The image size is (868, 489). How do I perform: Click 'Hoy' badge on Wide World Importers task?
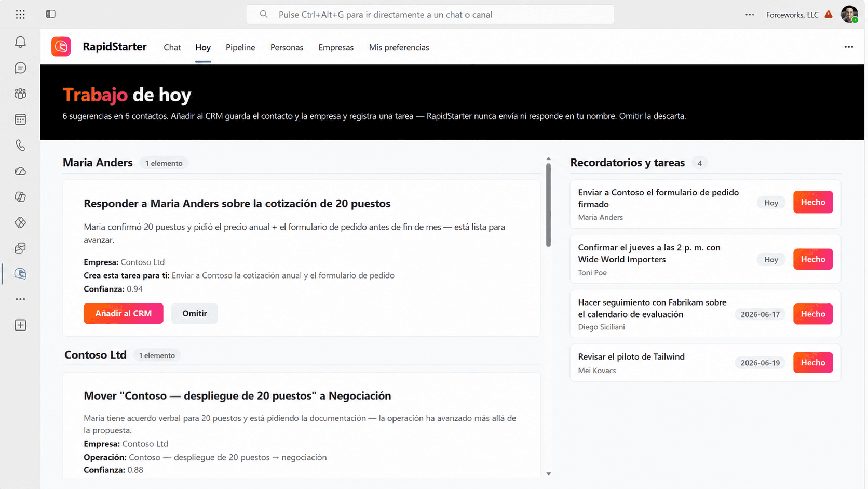pos(771,260)
